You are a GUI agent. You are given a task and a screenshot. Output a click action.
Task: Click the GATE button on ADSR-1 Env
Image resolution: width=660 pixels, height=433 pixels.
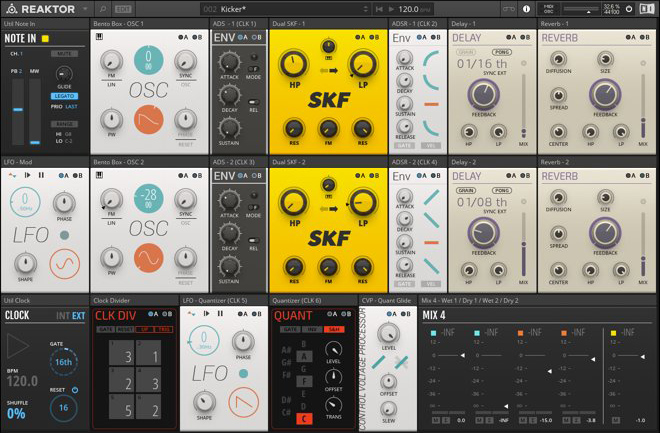(x=404, y=146)
